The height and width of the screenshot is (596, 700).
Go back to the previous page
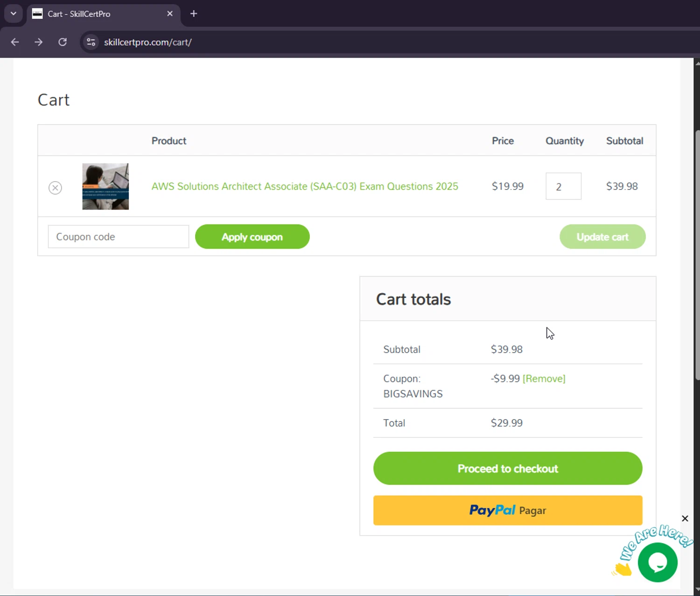pyautogui.click(x=15, y=42)
